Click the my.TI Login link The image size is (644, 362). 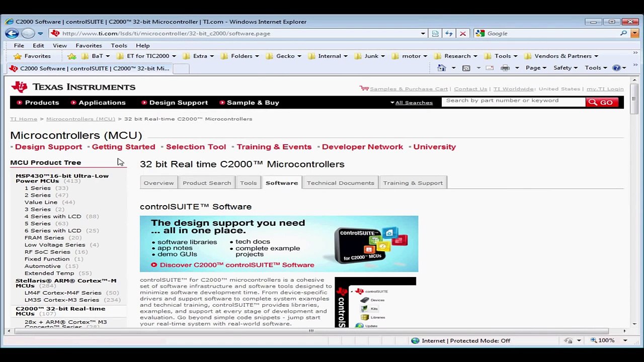pos(605,89)
